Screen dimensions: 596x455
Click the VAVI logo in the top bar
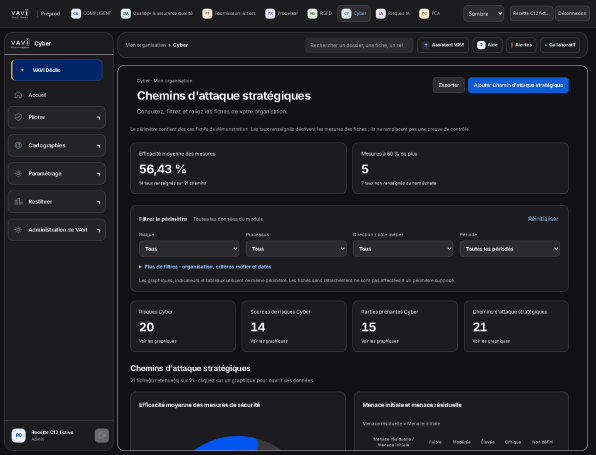click(x=19, y=14)
